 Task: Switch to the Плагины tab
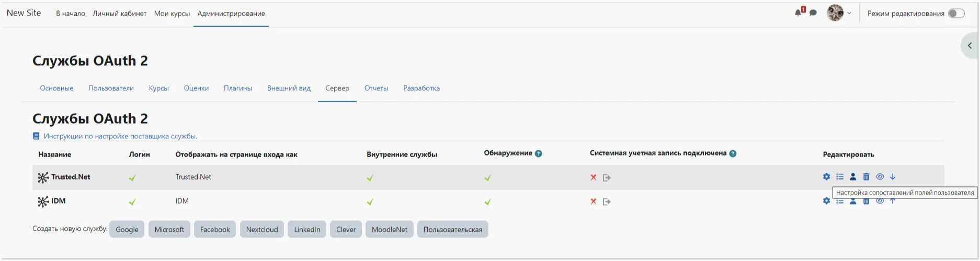[238, 88]
